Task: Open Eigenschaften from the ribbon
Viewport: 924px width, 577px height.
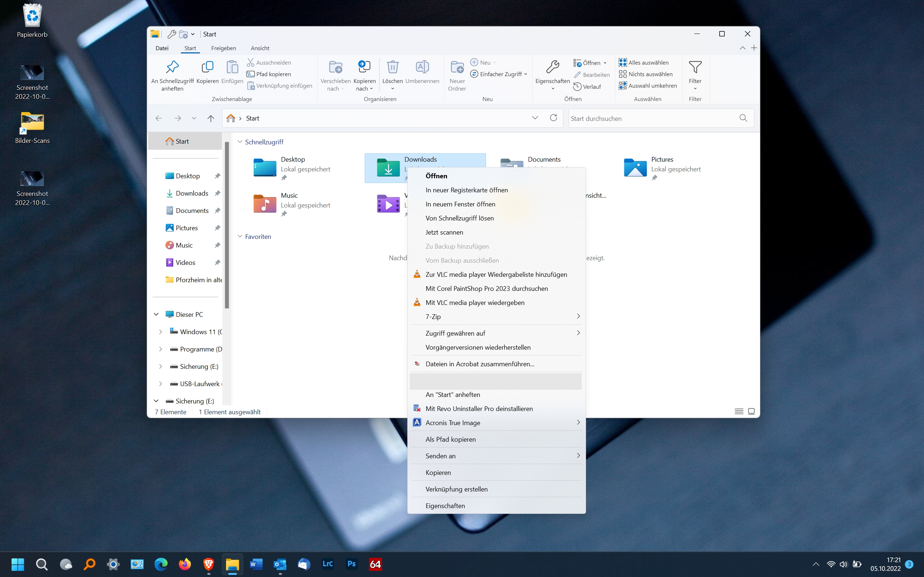Action: pos(552,68)
